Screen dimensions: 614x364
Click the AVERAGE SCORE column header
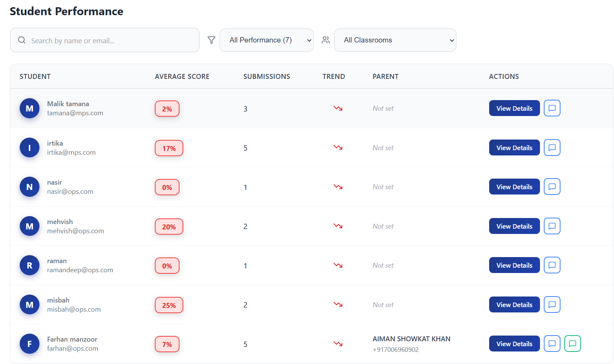click(x=182, y=77)
